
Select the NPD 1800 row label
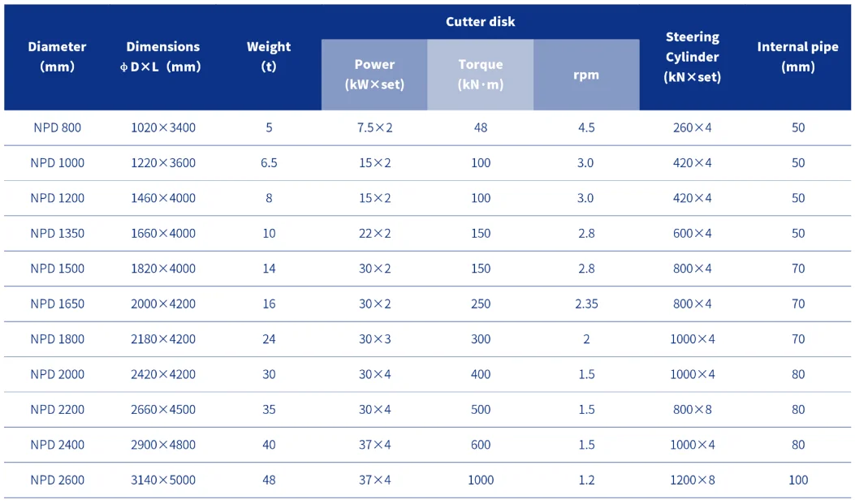tap(57, 339)
